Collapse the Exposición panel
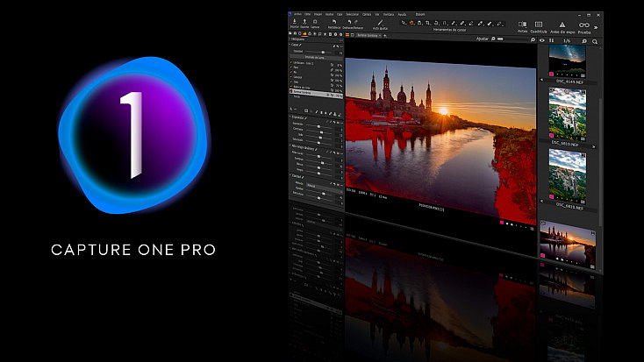This screenshot has height=362, width=644. click(x=290, y=117)
